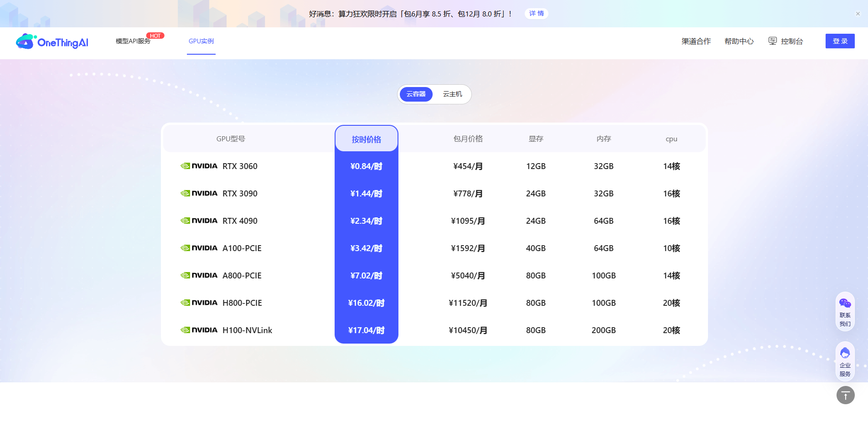The image size is (868, 427).
Task: Select the A800-PCIE model name
Action: [242, 276]
